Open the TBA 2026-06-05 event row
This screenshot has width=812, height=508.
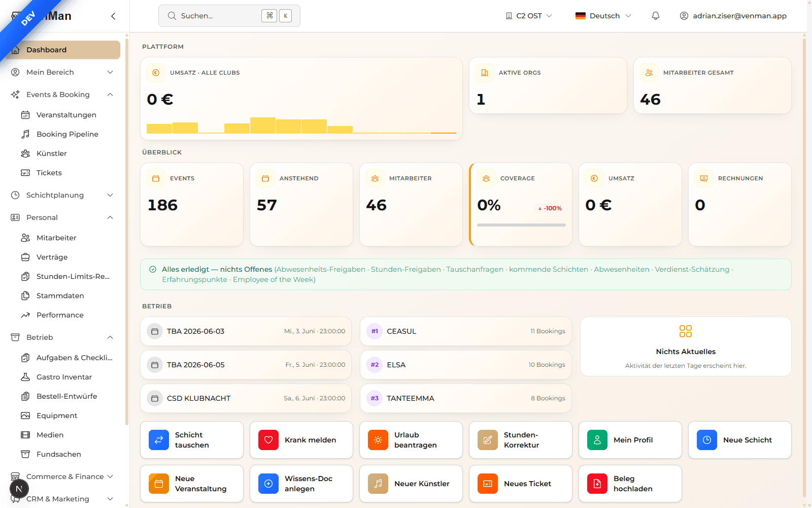click(x=246, y=365)
